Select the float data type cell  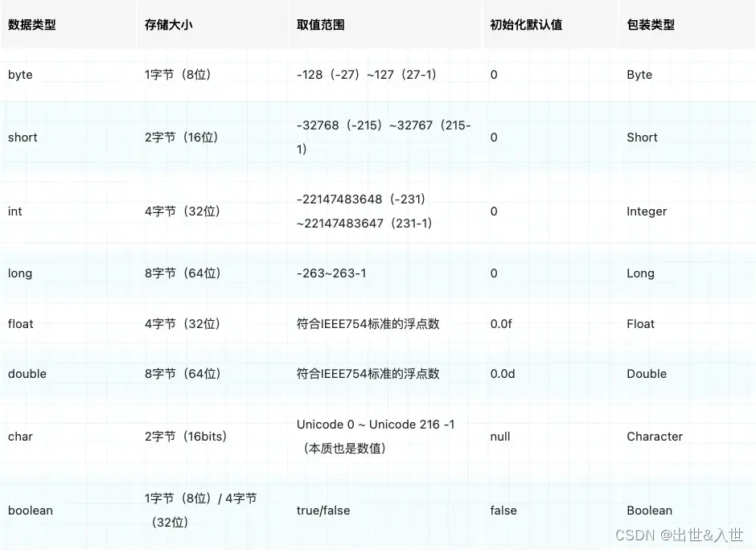click(x=21, y=323)
